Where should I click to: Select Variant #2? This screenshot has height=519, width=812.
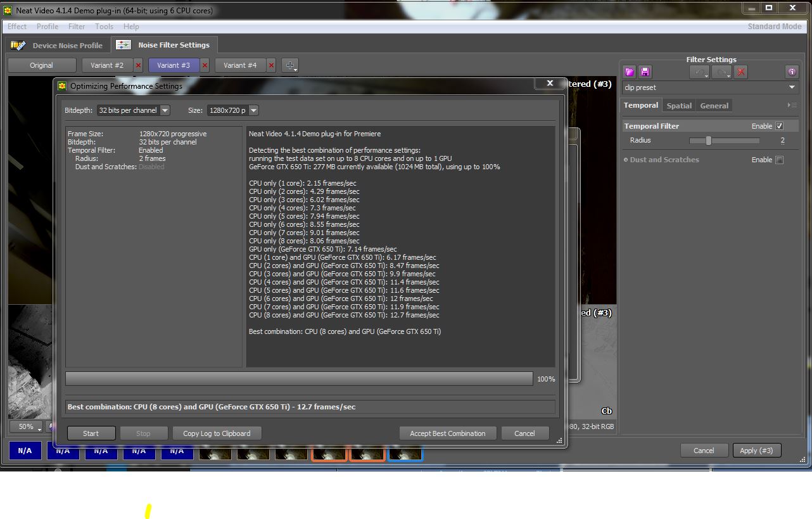106,65
